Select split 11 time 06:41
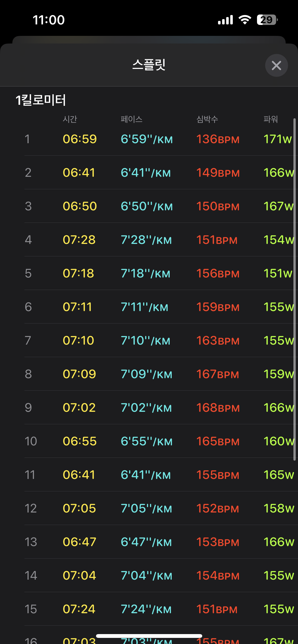This screenshot has height=644, width=298. point(79,475)
